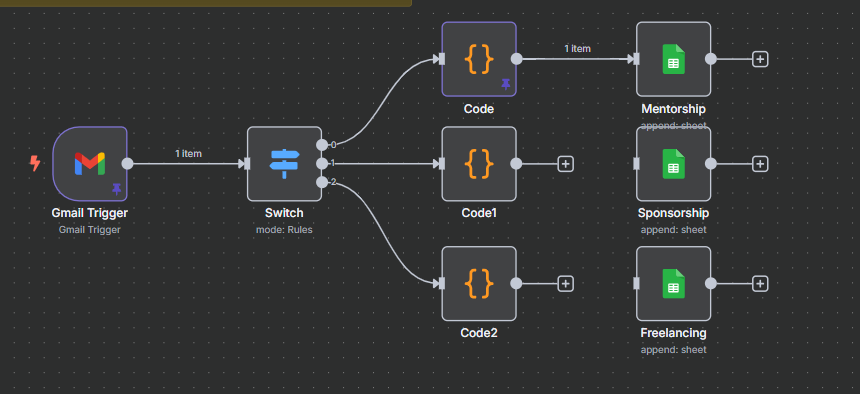Add a node after Sponsorship plus button

coord(760,164)
